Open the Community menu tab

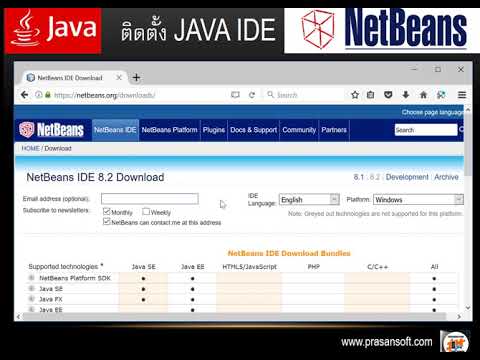point(299,130)
